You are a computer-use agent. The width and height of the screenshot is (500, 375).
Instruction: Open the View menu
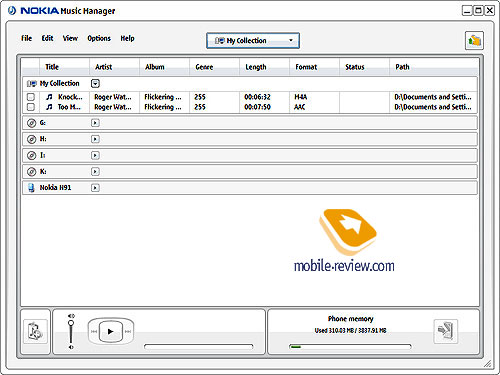click(70, 38)
